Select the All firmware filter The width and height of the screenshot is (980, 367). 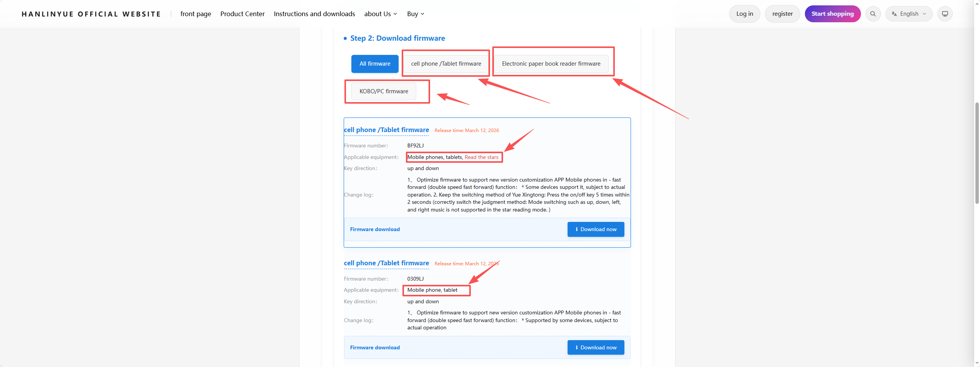(375, 64)
